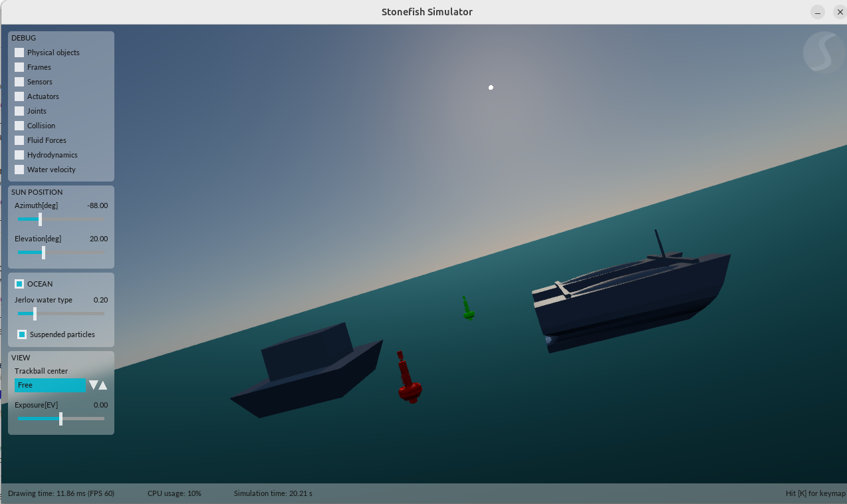Select the small cabin boat in viewport
The width and height of the screenshot is (847, 504).
click(307, 370)
